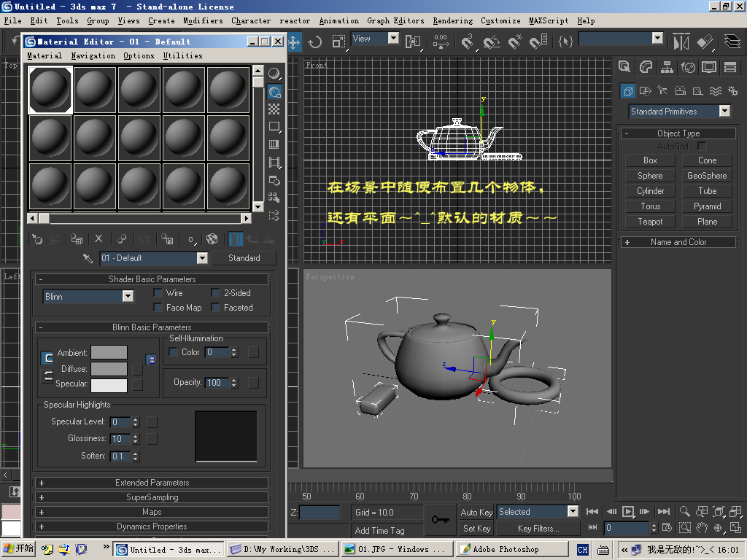Click the Torus primitive button
747x560 pixels.
(650, 206)
